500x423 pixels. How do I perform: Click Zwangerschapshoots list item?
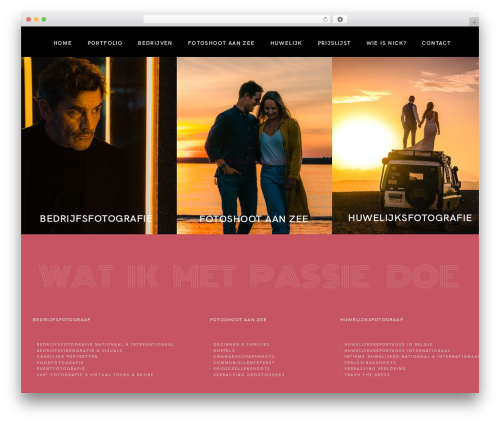click(x=242, y=356)
